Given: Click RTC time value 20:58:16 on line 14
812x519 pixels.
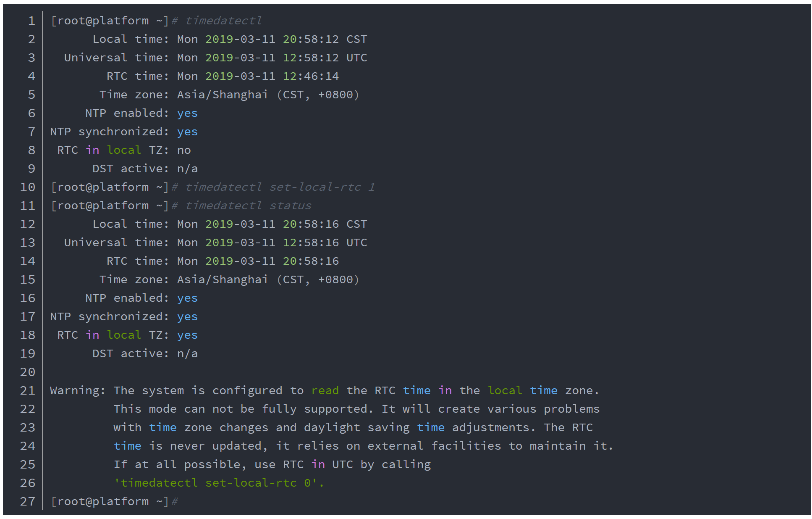Looking at the screenshot, I should click(311, 261).
